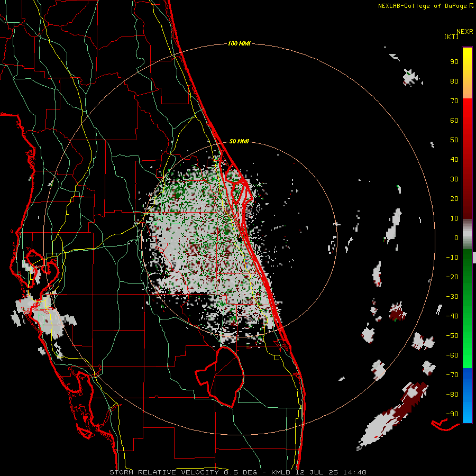Viewport: 476px width, 476px height.
Task: Click the -90 scale value
Action: pos(452,414)
